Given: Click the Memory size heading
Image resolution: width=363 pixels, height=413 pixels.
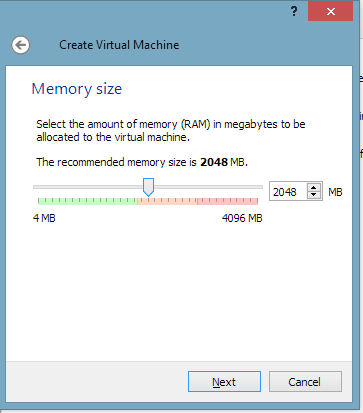Looking at the screenshot, I should pos(77,89).
